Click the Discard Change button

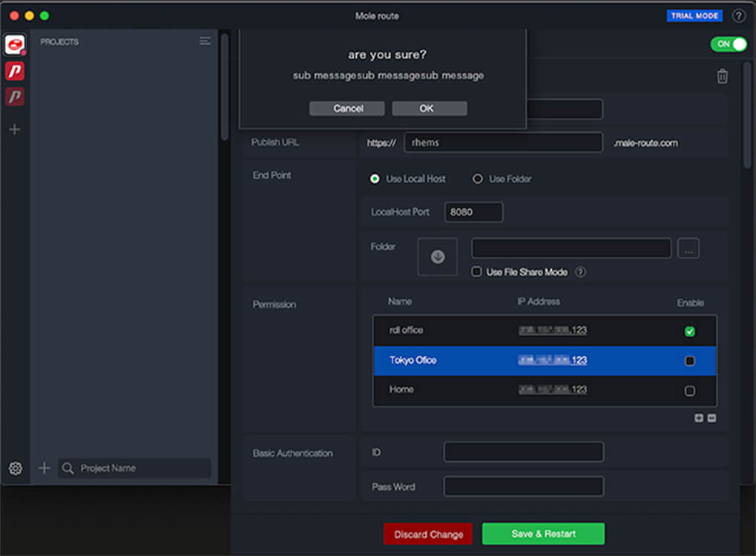(x=428, y=535)
